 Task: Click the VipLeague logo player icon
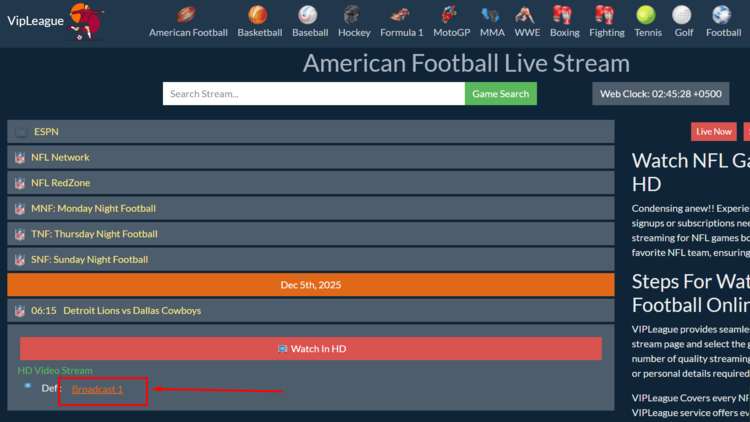point(86,21)
